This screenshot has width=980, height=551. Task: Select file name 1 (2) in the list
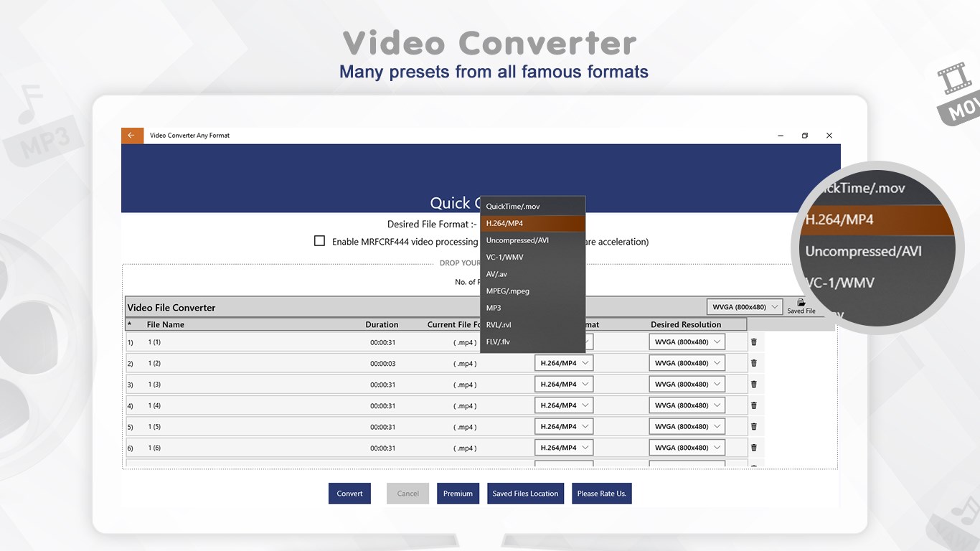(154, 363)
